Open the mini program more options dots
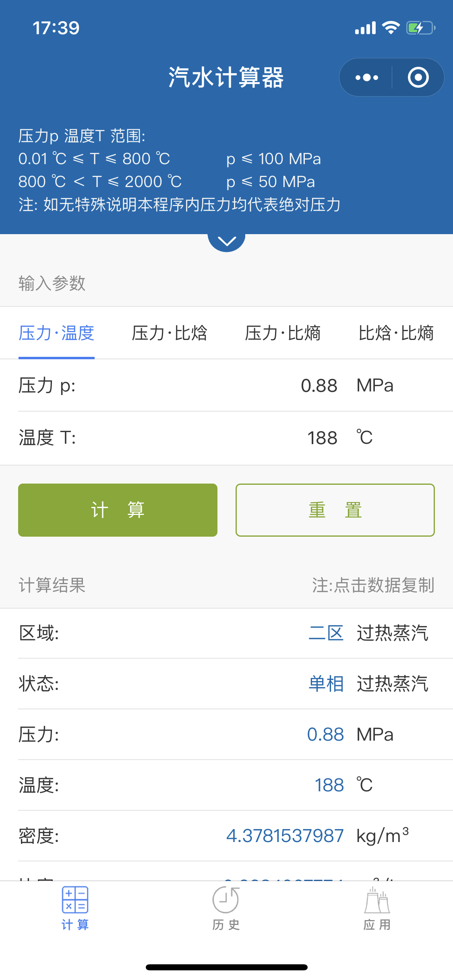This screenshot has width=453, height=980. tap(366, 77)
